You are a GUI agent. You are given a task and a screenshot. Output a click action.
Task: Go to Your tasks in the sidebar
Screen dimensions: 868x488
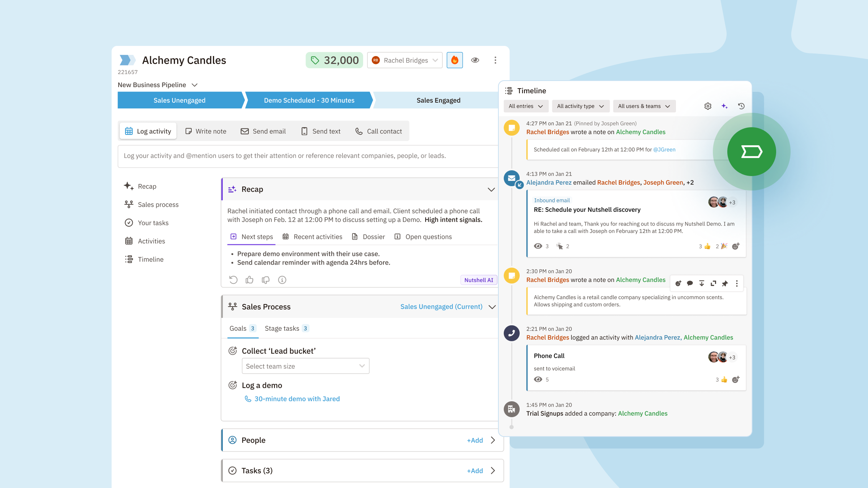point(146,223)
